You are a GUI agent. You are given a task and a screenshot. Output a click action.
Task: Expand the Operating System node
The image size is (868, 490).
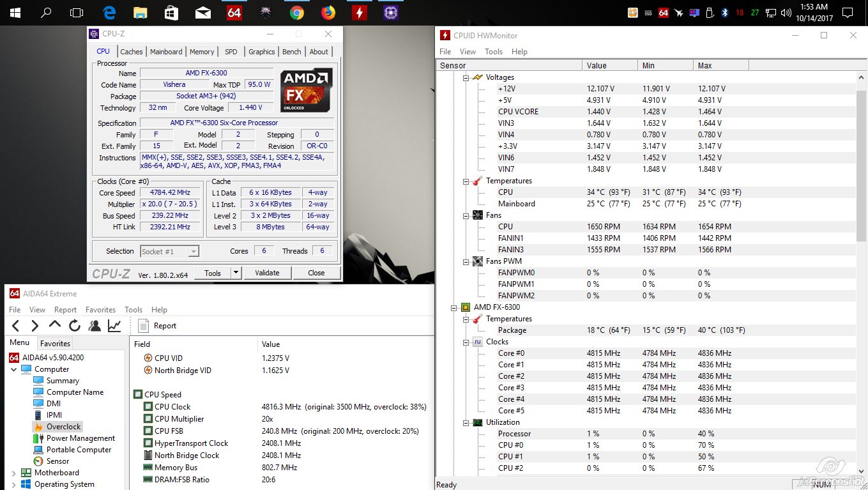click(14, 484)
